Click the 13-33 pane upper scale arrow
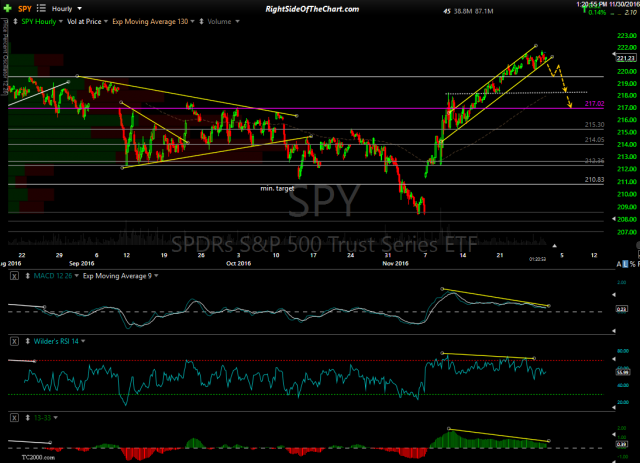 (x=614, y=434)
